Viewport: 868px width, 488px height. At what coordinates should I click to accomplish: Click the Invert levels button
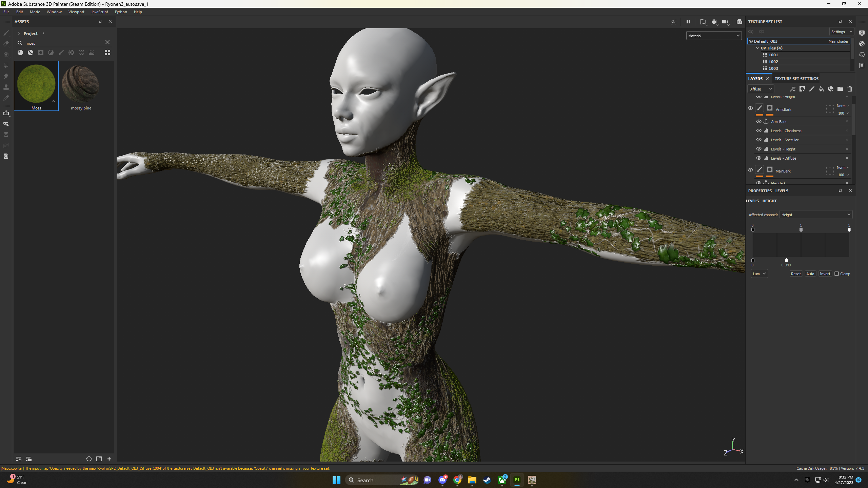click(x=825, y=274)
